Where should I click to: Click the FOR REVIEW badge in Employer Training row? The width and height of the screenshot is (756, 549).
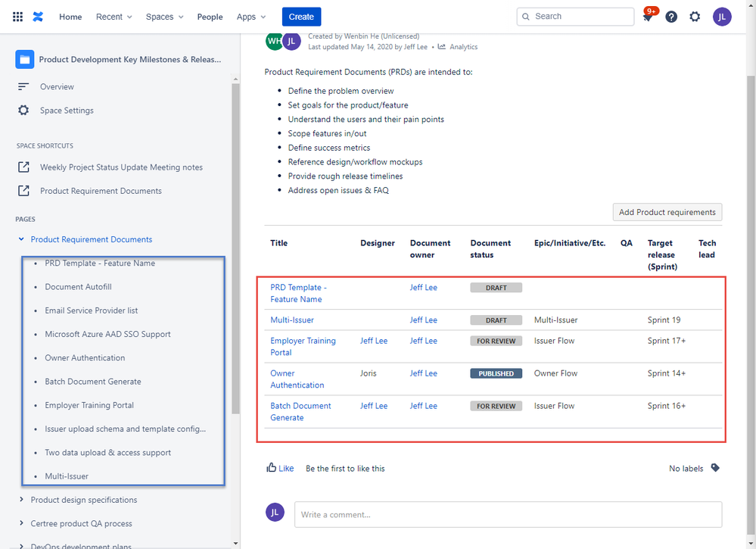coord(496,341)
